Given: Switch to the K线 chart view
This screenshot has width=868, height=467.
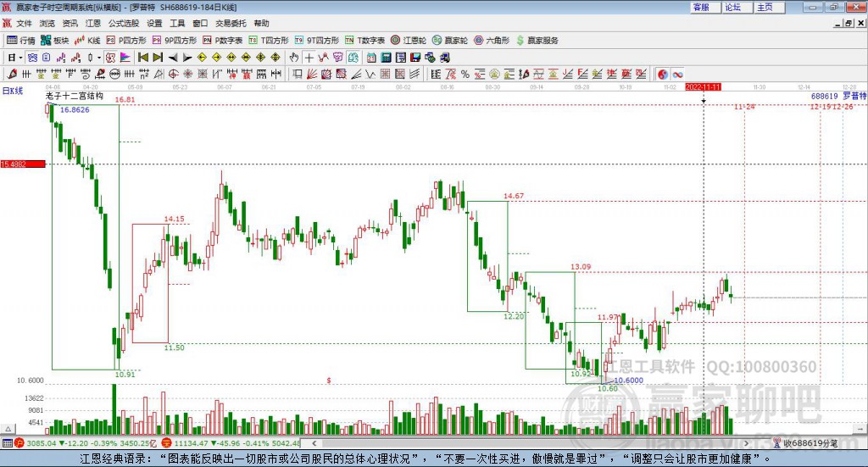Looking at the screenshot, I should tap(87, 41).
